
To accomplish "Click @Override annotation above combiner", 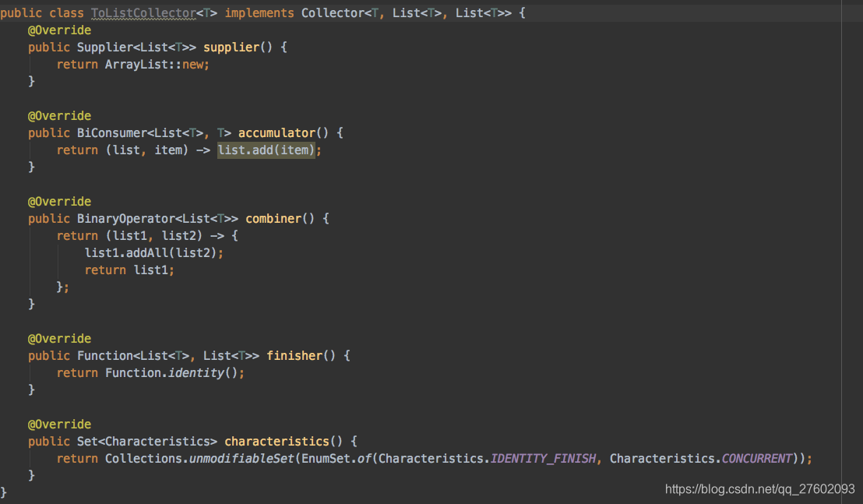I will point(59,202).
